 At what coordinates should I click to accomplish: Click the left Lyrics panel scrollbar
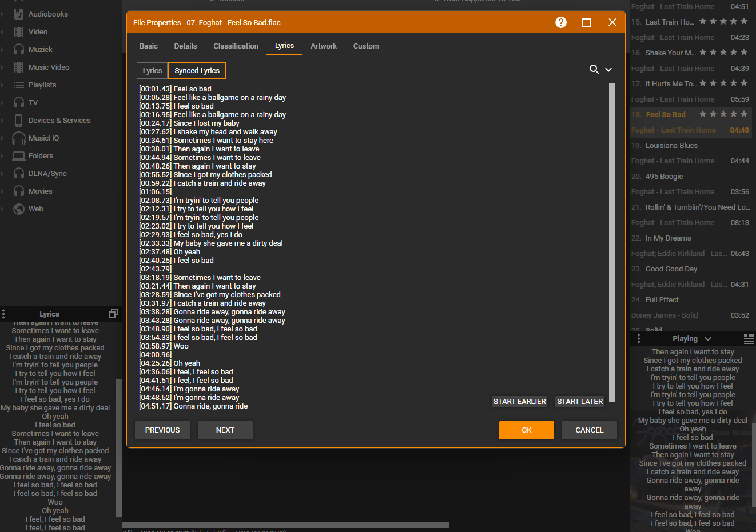[118, 447]
